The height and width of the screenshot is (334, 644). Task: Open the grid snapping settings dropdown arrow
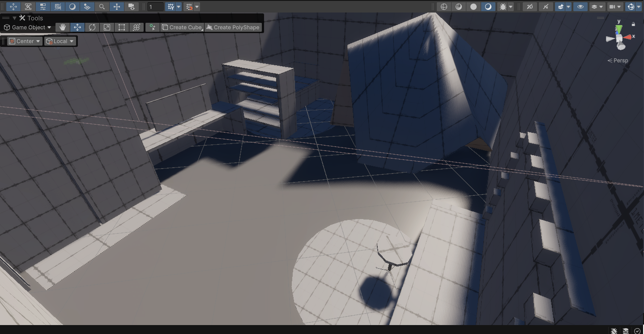pos(197,7)
